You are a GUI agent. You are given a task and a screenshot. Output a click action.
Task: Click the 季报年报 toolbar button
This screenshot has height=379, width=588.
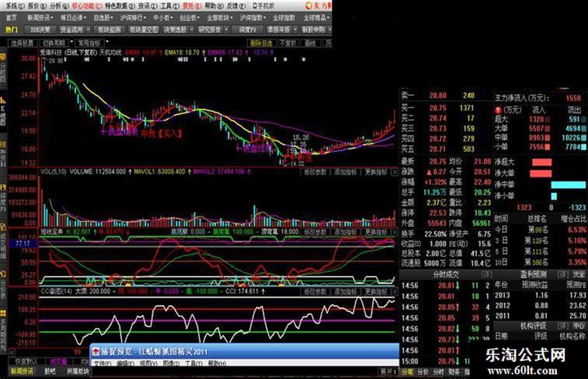coord(279,30)
